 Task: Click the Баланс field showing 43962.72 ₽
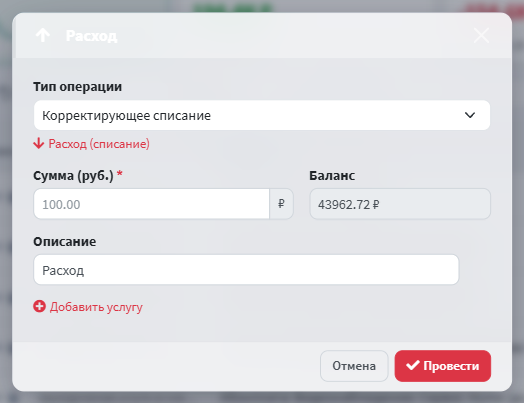(x=400, y=204)
